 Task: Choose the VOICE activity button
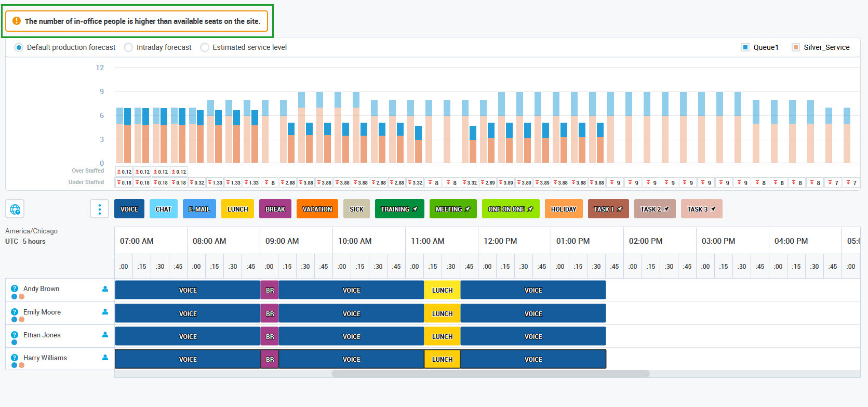[x=129, y=209]
